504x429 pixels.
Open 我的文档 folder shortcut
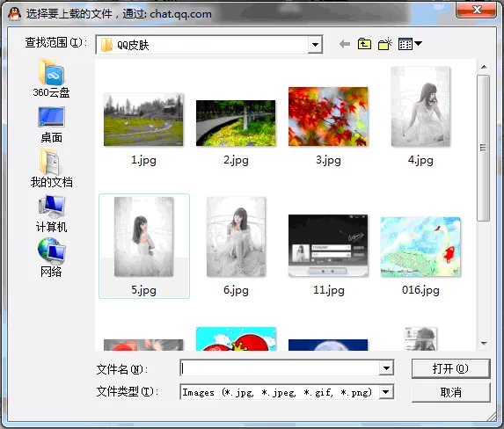point(51,168)
